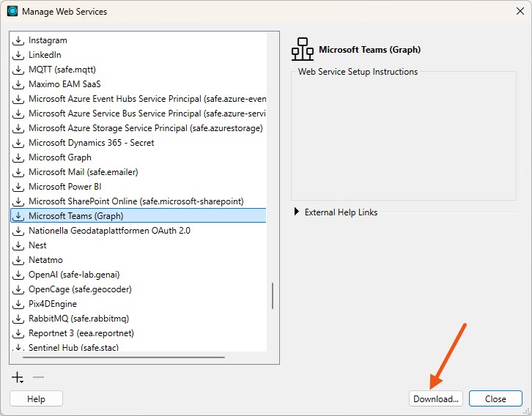Click download icon beside Microsoft Power BI
This screenshot has height=416, width=532.
click(x=19, y=187)
